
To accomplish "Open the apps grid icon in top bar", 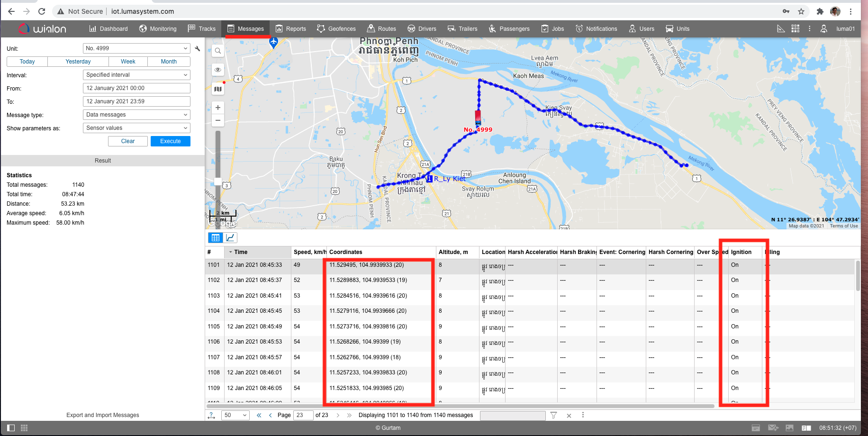I will click(796, 29).
